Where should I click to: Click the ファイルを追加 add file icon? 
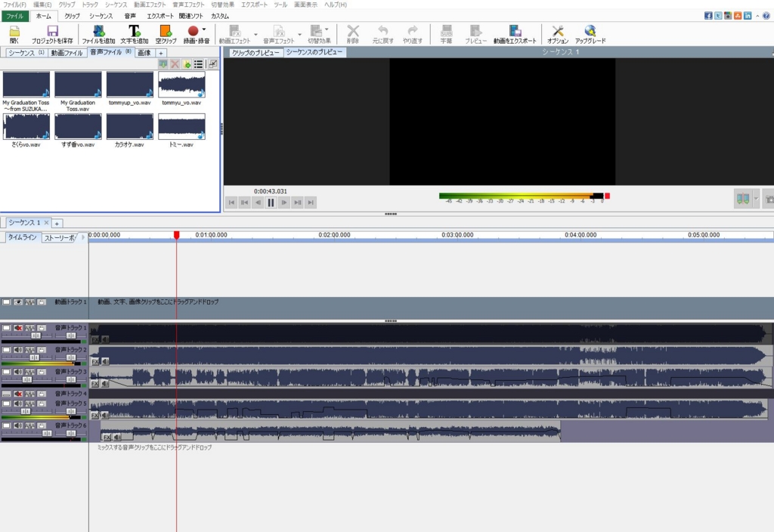point(98,34)
